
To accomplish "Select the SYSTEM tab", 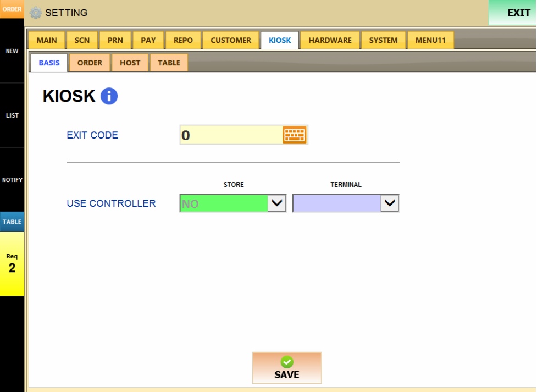I will tap(383, 40).
